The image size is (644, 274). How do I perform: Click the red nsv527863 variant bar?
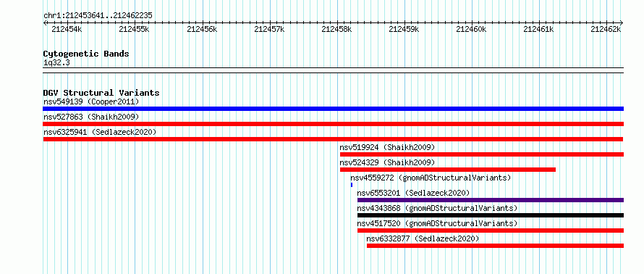pos(333,124)
